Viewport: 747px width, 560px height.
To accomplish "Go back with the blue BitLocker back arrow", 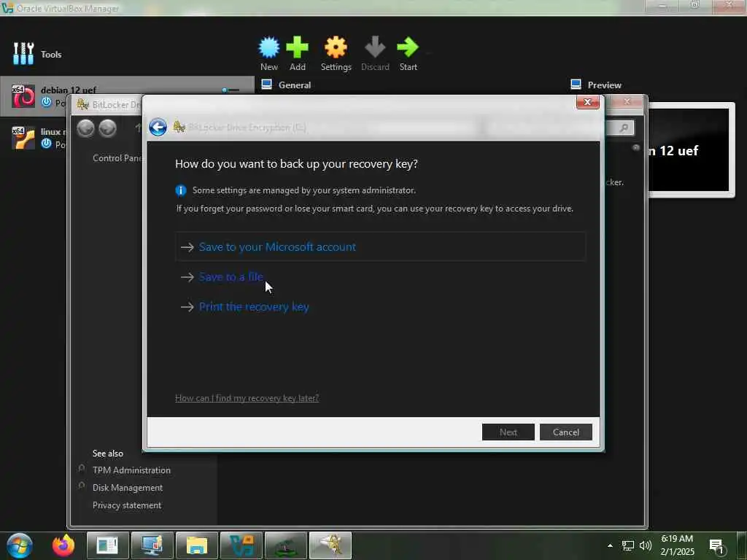I will coord(158,127).
